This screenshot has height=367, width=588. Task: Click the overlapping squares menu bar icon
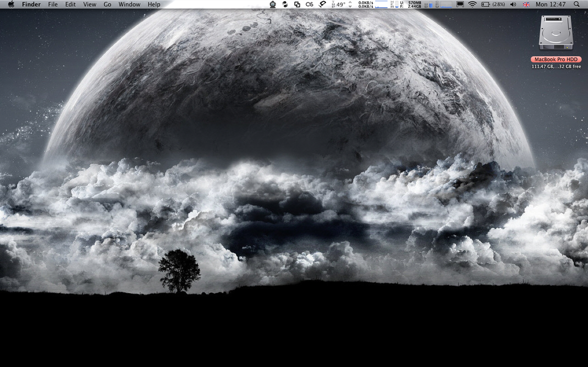click(297, 4)
